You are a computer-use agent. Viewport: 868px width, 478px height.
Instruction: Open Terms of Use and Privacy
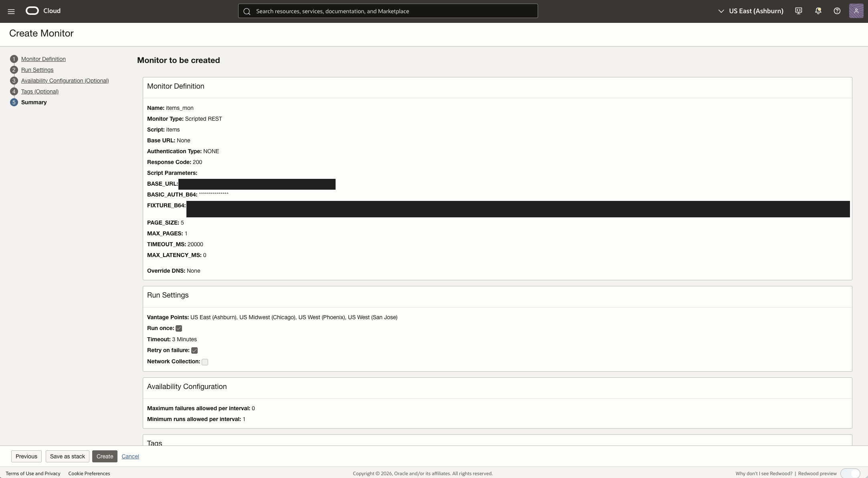point(33,474)
